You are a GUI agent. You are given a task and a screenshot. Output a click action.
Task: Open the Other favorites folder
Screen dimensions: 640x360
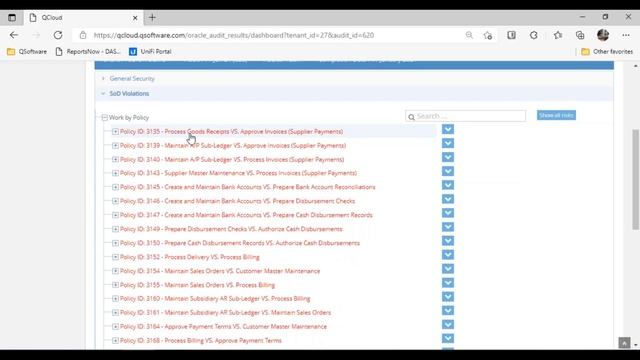[x=607, y=52]
